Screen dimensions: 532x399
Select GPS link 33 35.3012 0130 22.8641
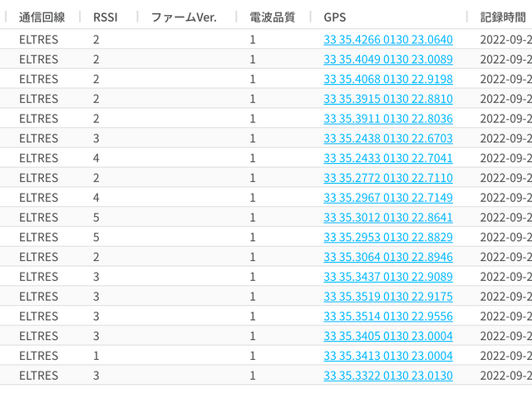point(387,217)
